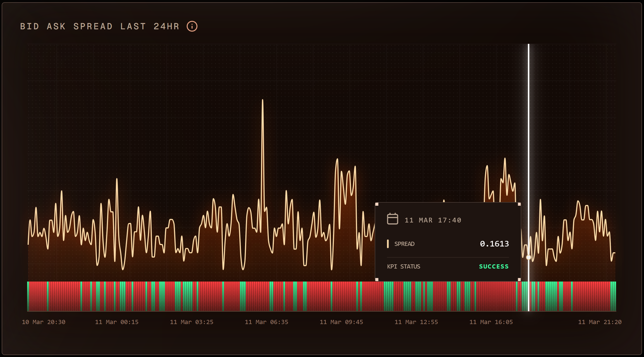644x357 pixels.
Task: Click the BID ASK SPREAD LAST 24HR title
Action: [100, 27]
